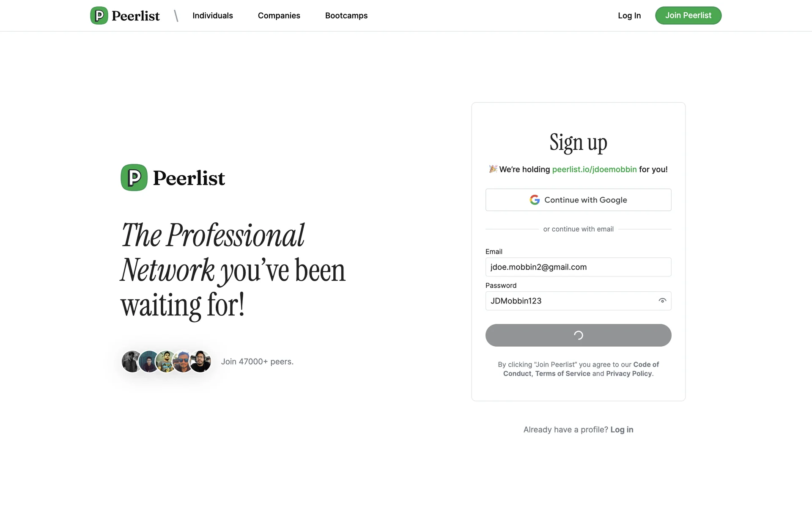Open the Individuals menu item
Viewport: 812px width, 508px height.
coord(212,16)
